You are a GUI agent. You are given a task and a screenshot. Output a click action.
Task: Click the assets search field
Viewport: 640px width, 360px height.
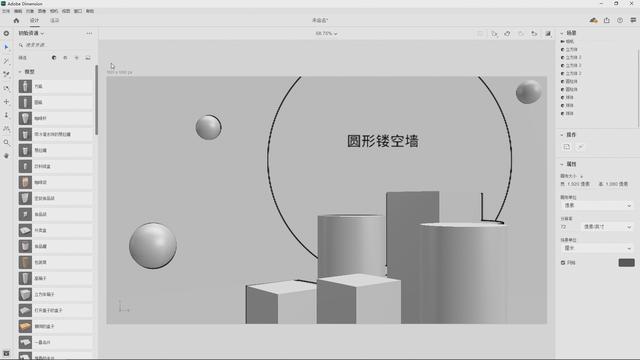pyautogui.click(x=55, y=45)
